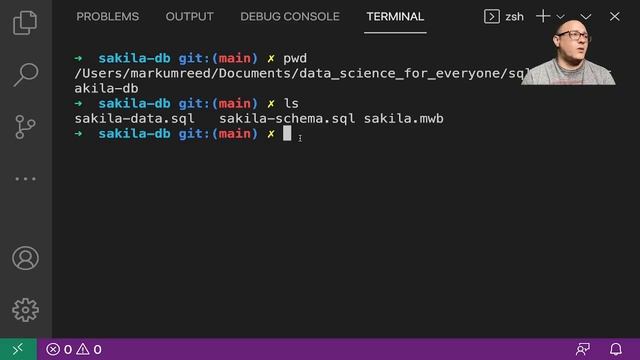Focus the terminal cursor at the prompt
This screenshot has width=640, height=360.
(287, 133)
